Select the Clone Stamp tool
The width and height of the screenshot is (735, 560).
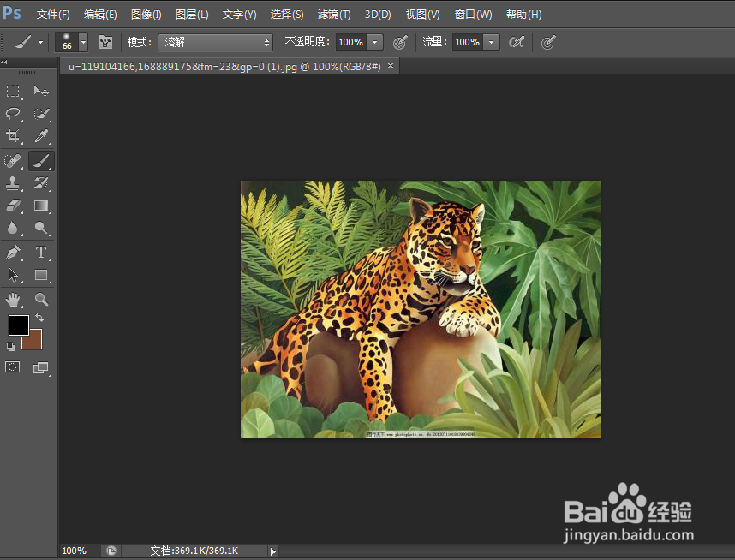tap(13, 183)
